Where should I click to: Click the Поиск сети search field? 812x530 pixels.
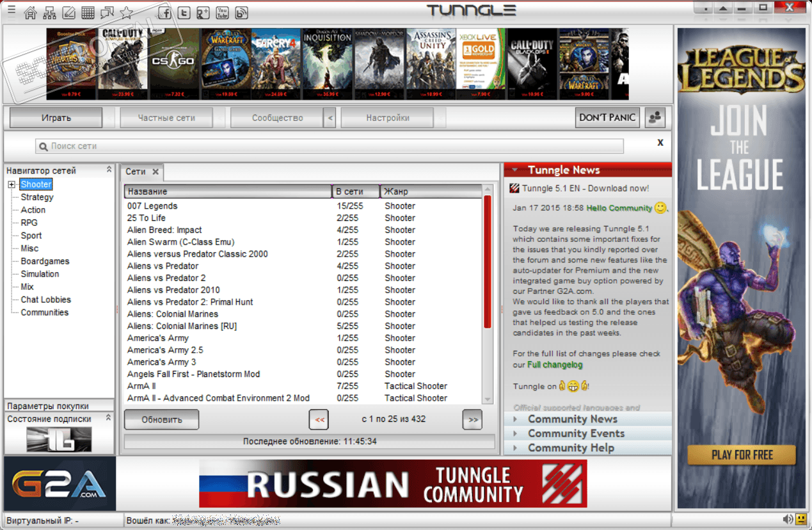(330, 147)
